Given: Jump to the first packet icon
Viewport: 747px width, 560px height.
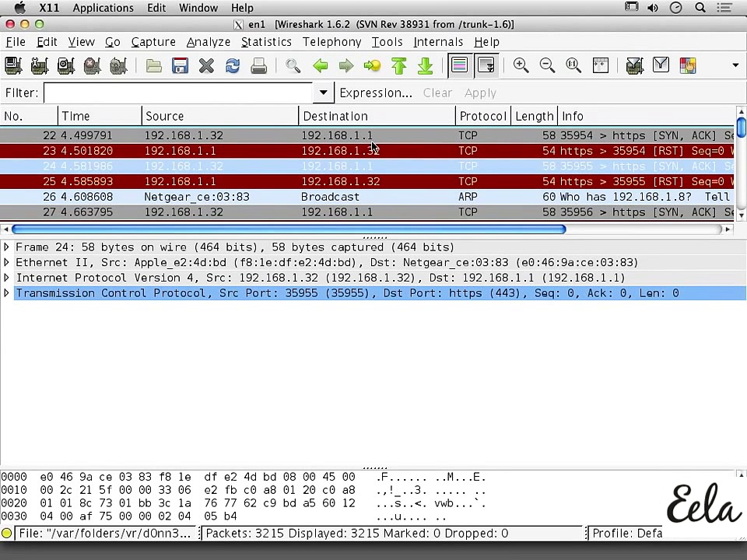Looking at the screenshot, I should pos(398,65).
